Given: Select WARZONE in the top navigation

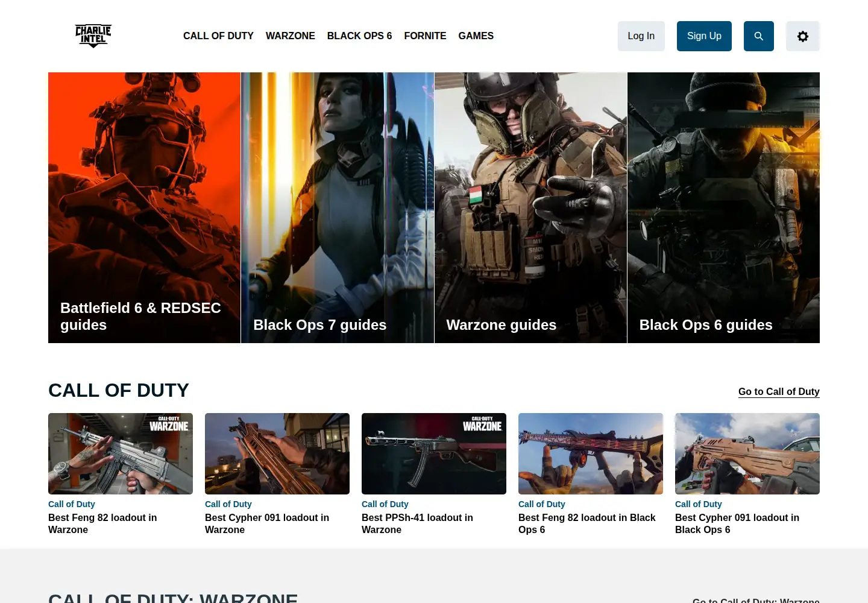Looking at the screenshot, I should (x=291, y=36).
